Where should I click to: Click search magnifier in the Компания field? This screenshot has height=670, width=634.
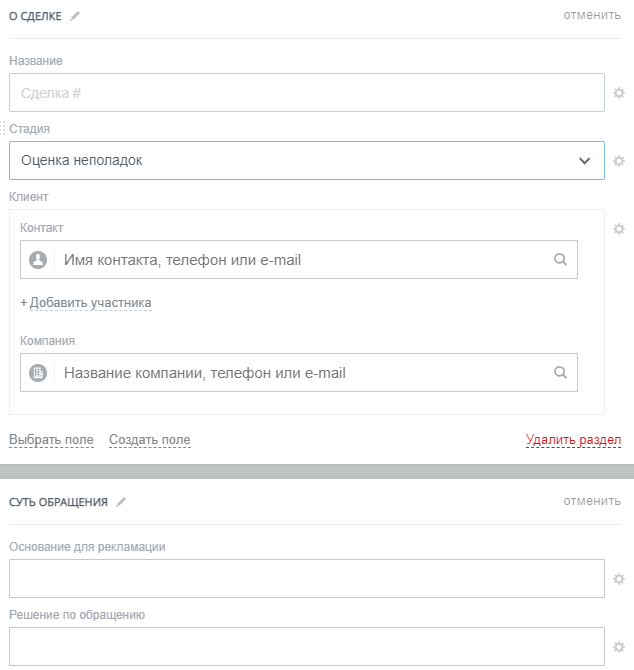(560, 373)
